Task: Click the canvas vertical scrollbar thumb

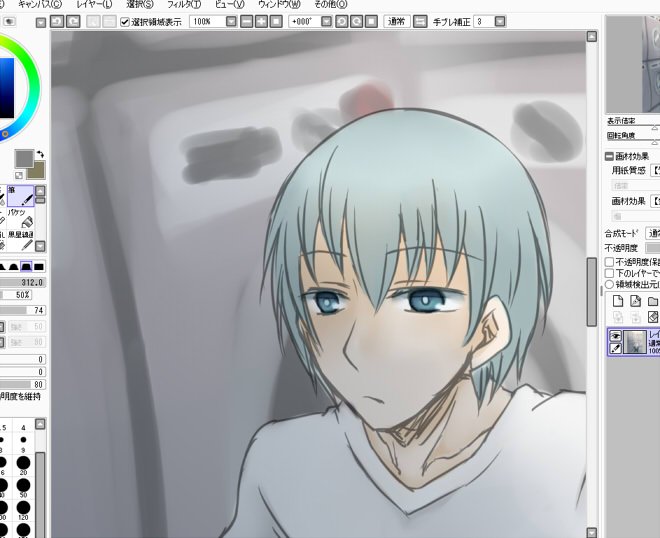Action: (592, 292)
